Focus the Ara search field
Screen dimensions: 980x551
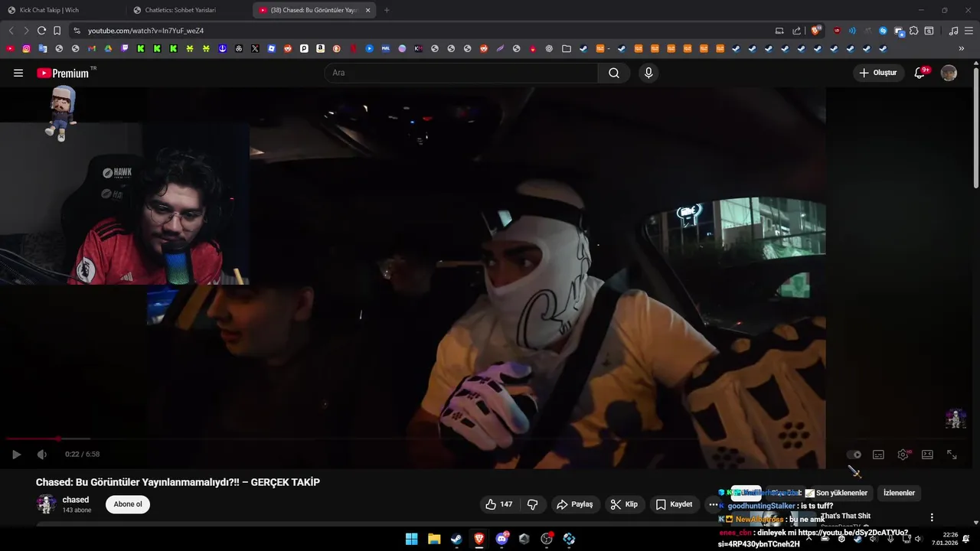tap(462, 73)
